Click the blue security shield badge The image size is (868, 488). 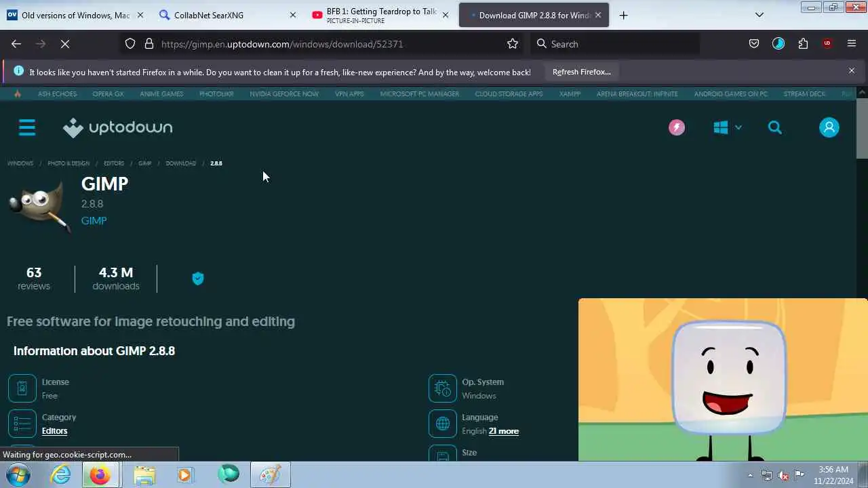coord(198,279)
